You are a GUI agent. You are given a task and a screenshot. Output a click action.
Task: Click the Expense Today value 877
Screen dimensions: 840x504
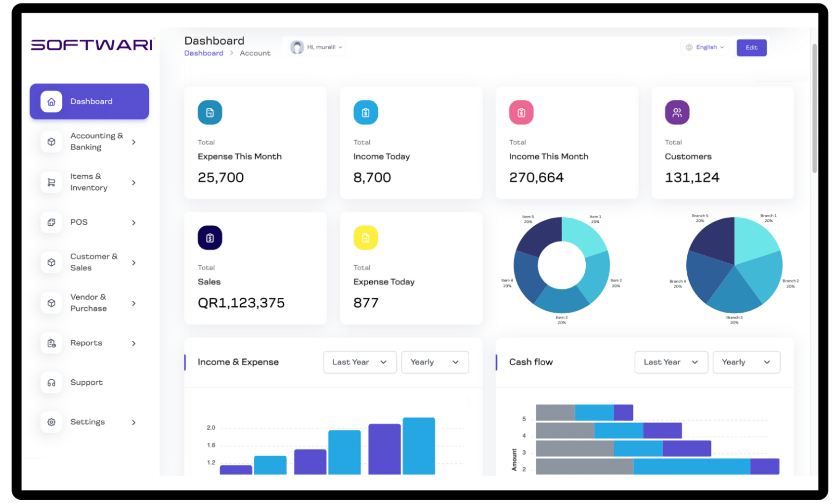[x=366, y=303]
